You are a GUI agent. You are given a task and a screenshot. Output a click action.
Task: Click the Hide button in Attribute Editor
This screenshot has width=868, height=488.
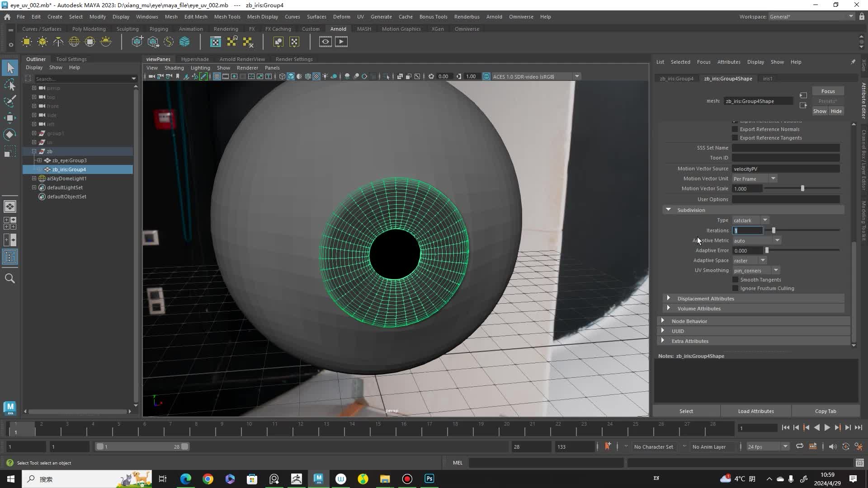coord(836,111)
